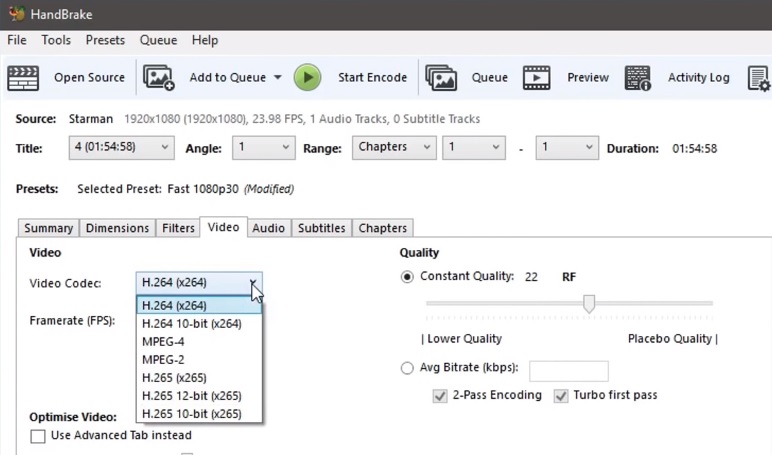The image size is (772, 455).
Task: Select the Avg Bitrate radio button
Action: 407,368
